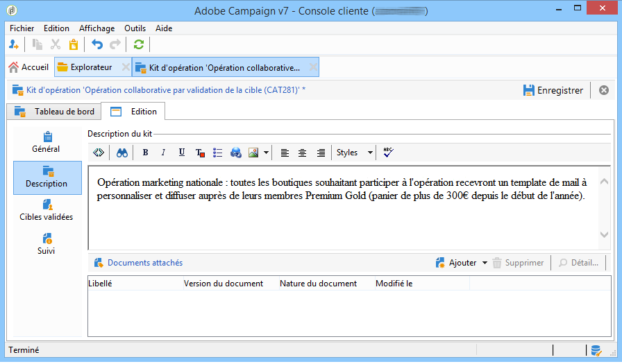Viewport: 622px width, 364px height.
Task: Sort by Modifié le column header
Action: coord(422,284)
